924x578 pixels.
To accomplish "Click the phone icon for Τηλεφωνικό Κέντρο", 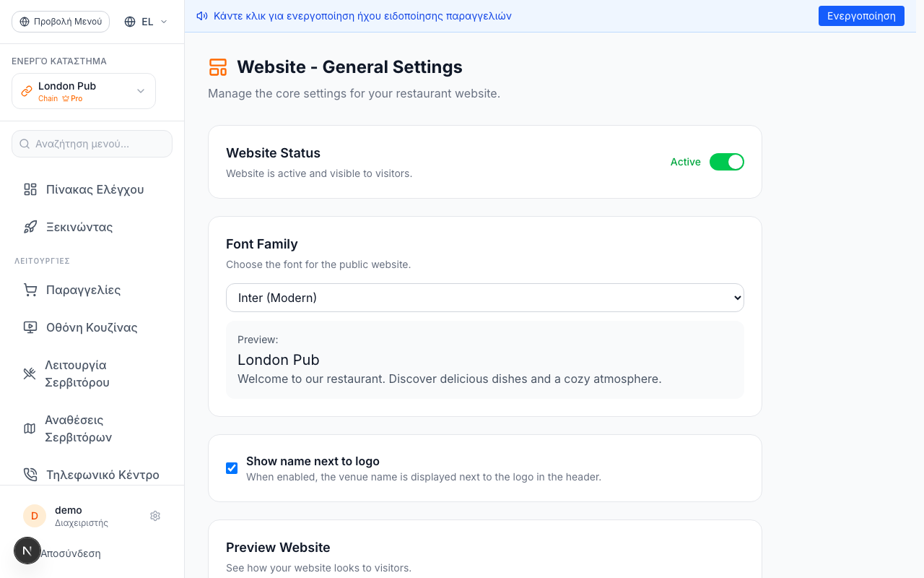I will click(30, 475).
